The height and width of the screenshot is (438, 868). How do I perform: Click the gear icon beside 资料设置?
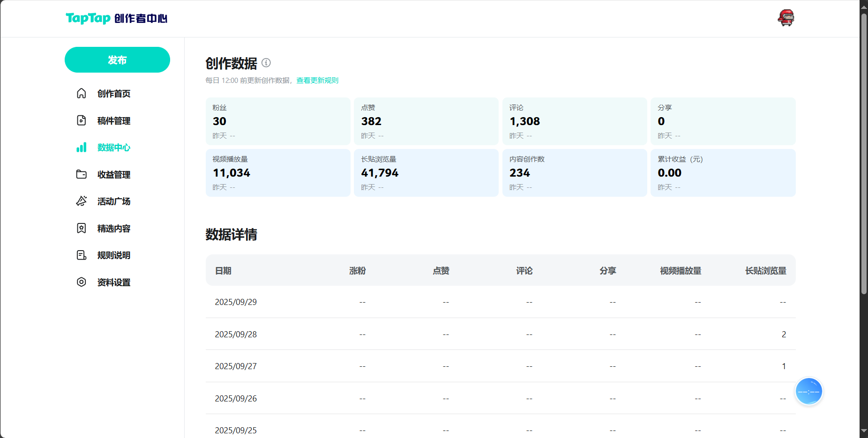pyautogui.click(x=82, y=282)
